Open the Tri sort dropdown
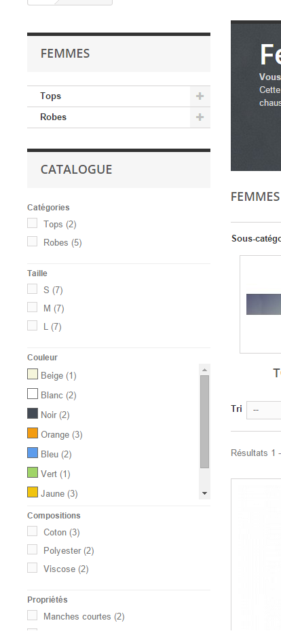The height and width of the screenshot is (644, 281). (x=264, y=410)
